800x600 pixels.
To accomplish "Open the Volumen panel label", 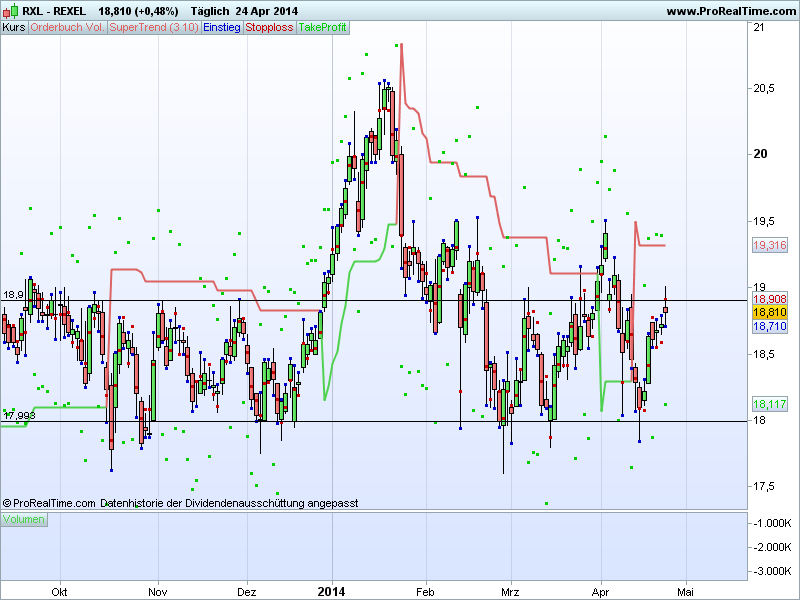I will coord(23,520).
